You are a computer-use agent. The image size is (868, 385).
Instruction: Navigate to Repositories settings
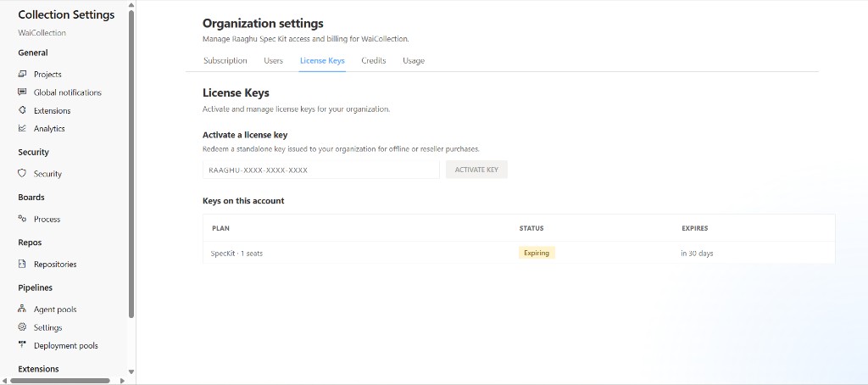55,265
